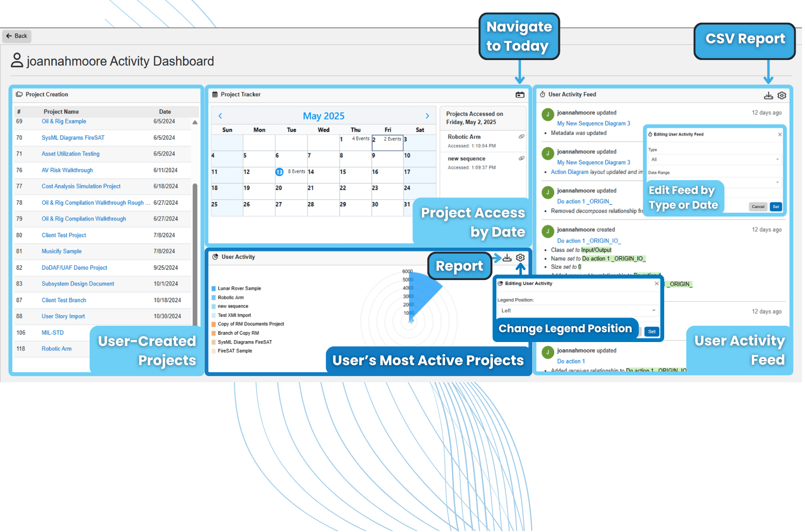The image size is (805, 532).
Task: Click the Project Creation folder icon
Action: pos(19,94)
